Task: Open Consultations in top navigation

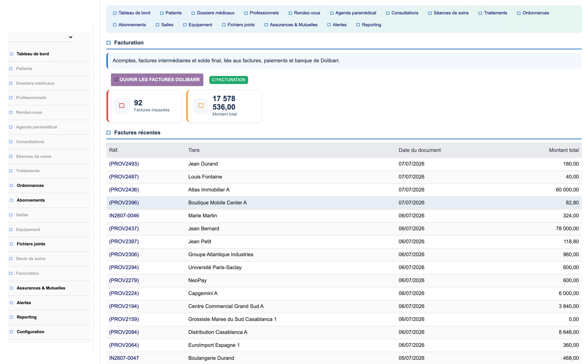Action: point(402,13)
